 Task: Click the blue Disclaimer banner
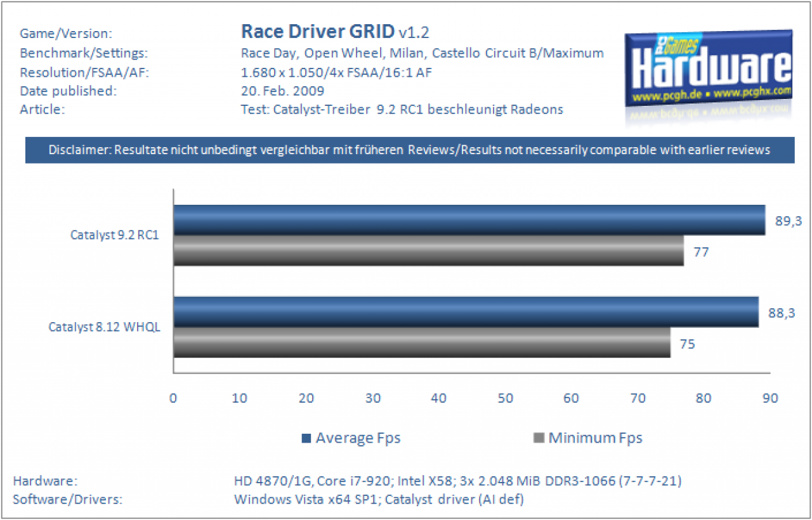410,150
